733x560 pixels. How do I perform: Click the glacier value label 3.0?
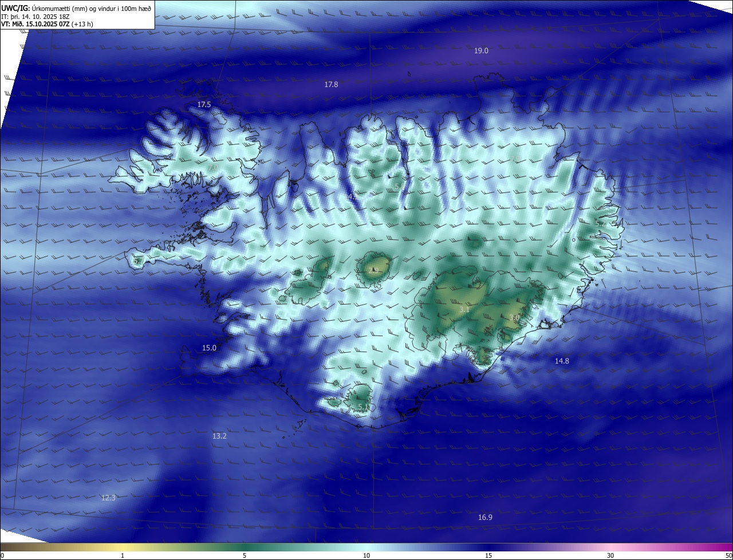(x=514, y=318)
